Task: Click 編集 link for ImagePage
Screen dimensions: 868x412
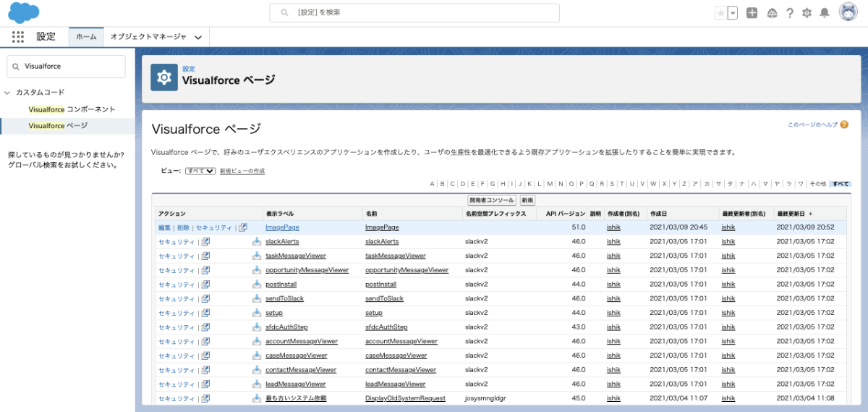Action: coord(165,227)
